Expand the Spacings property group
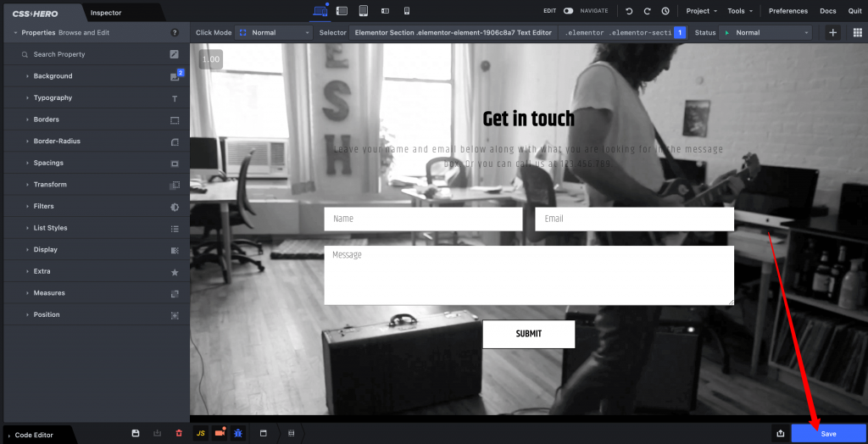This screenshot has height=444, width=868. [x=97, y=163]
